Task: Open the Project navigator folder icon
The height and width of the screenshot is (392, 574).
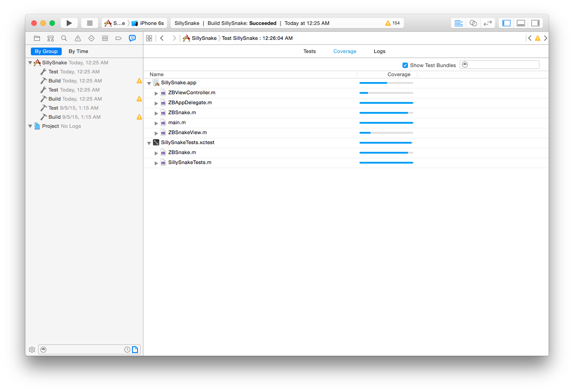Action: click(x=37, y=39)
